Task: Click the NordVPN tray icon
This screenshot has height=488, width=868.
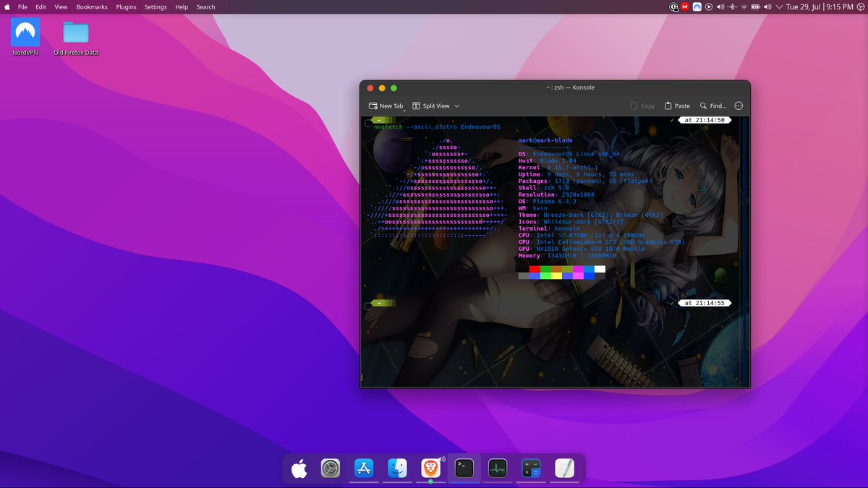Action: [697, 7]
